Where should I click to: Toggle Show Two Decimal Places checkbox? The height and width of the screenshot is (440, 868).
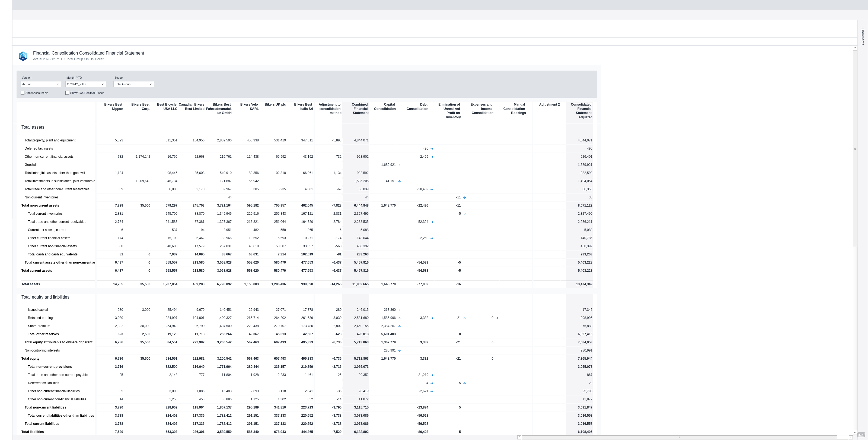(67, 93)
